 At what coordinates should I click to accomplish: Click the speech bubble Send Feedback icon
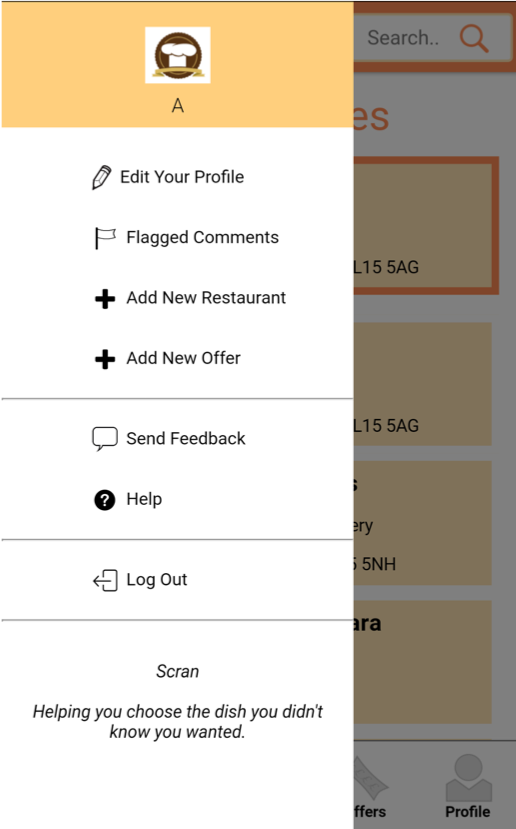105,439
